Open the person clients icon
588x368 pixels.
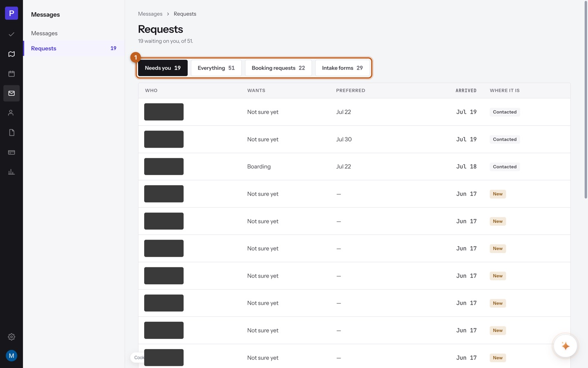11,113
